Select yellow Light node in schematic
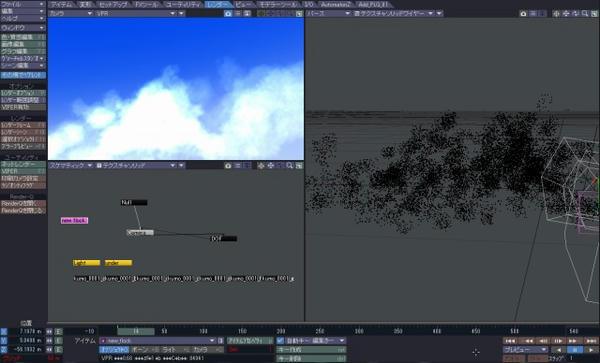This screenshot has height=363, width=600. (86, 263)
